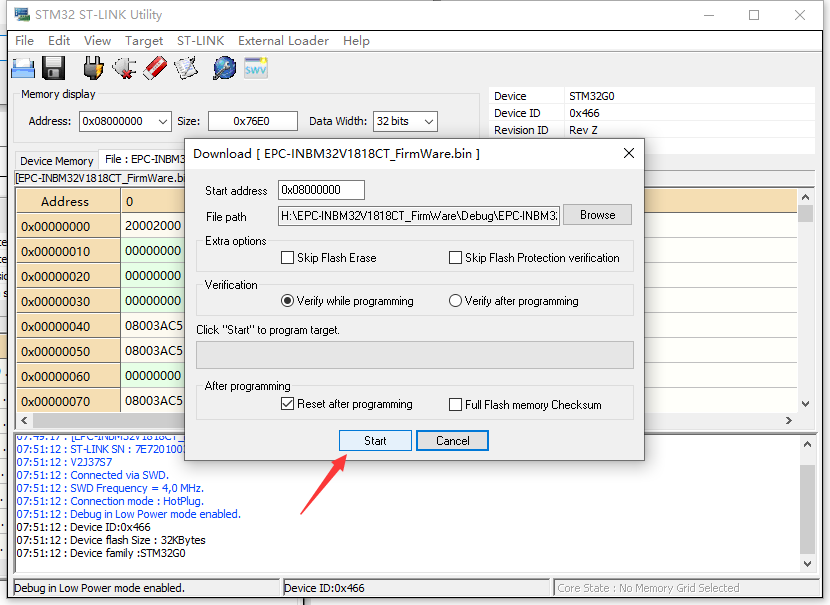Viewport: 830px width, 605px height.
Task: Click memory grid scroll-down arrow
Action: 805,404
